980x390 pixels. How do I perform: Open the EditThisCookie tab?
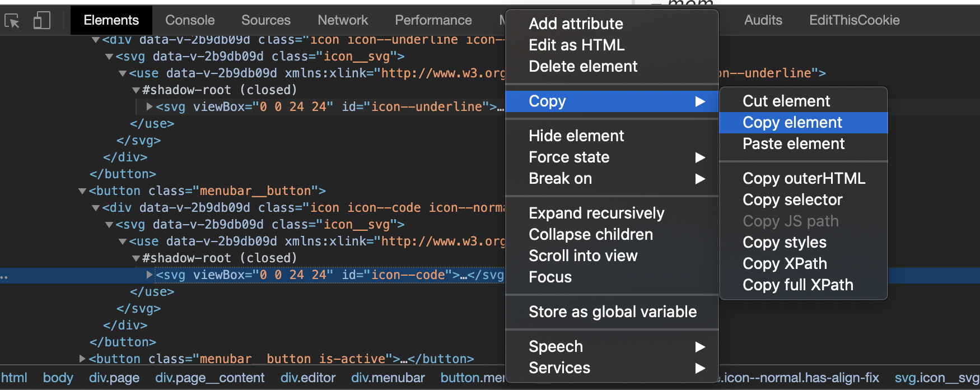854,20
